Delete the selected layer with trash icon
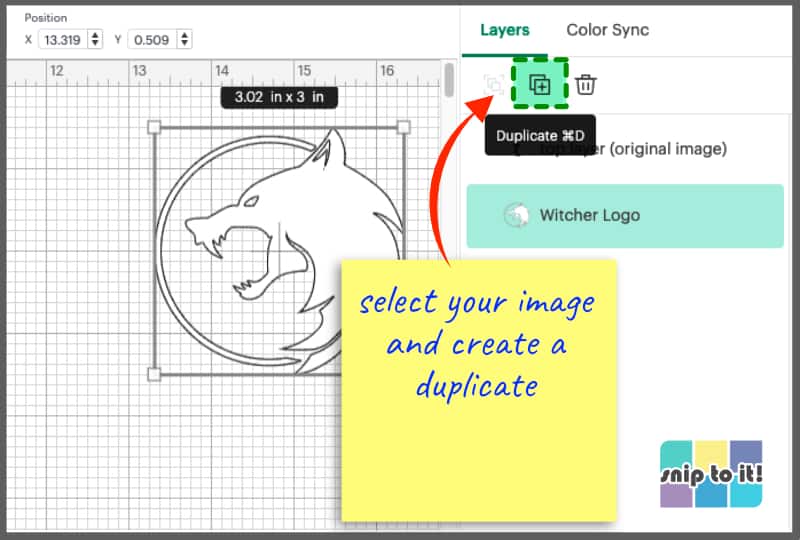This screenshot has height=540, width=800. point(585,84)
